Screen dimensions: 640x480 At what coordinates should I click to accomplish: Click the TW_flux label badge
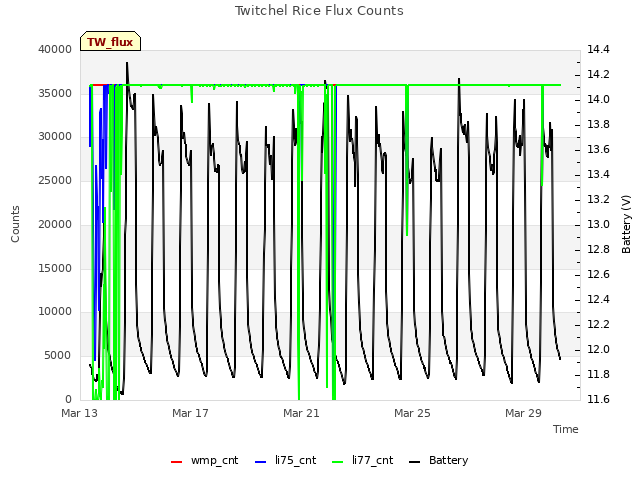coord(110,41)
